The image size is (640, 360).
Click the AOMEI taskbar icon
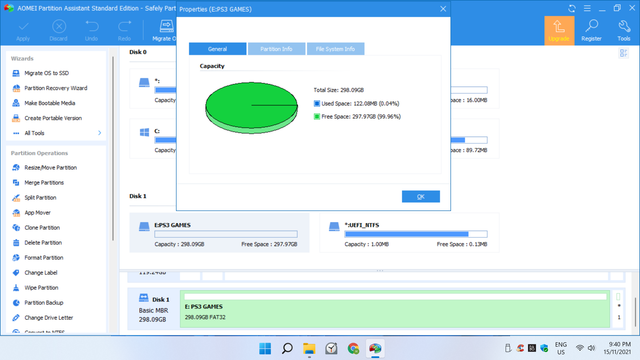click(x=375, y=349)
